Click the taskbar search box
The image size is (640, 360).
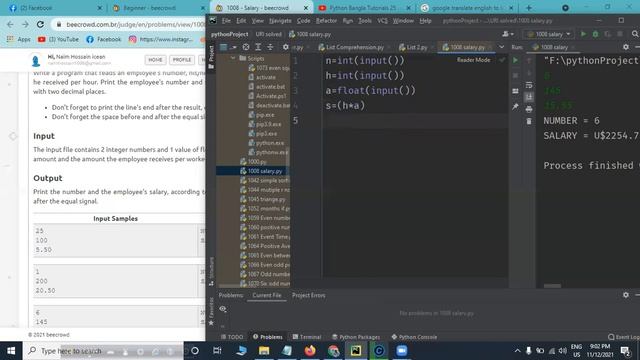click(103, 351)
